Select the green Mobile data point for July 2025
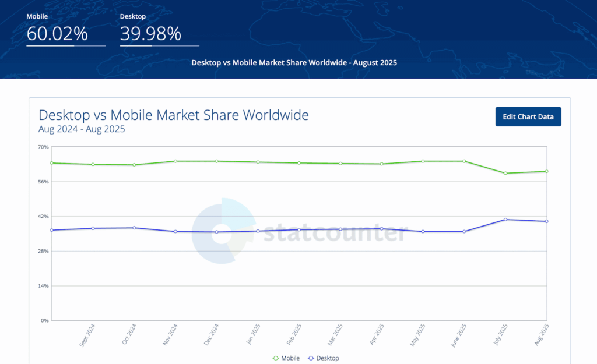597x364 pixels. click(x=505, y=173)
